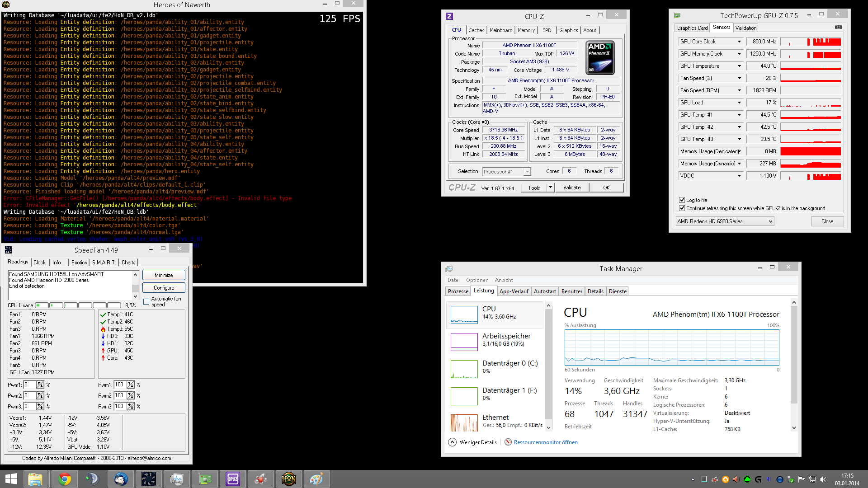Open Ressourcenmonitor icon link in Task-Manager

[x=508, y=442]
